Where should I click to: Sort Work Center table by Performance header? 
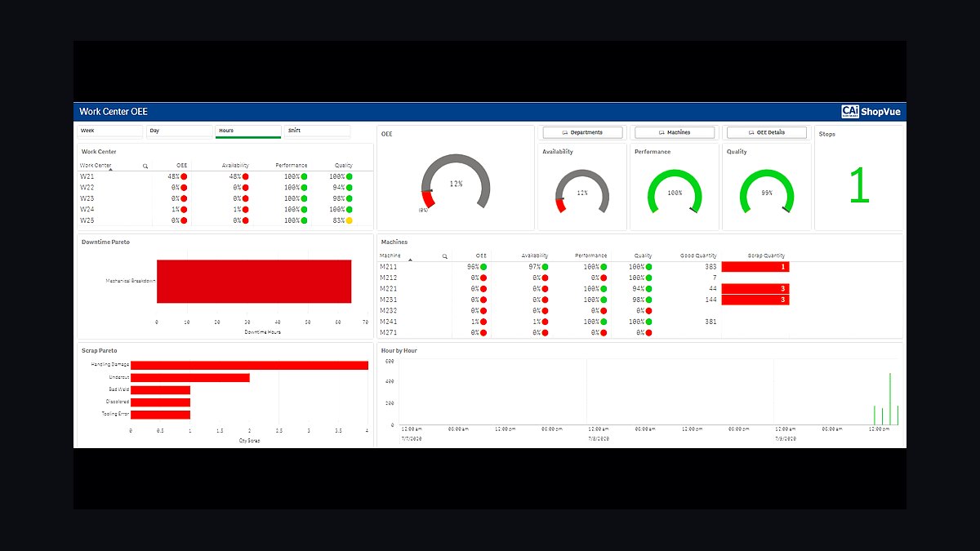coord(292,166)
